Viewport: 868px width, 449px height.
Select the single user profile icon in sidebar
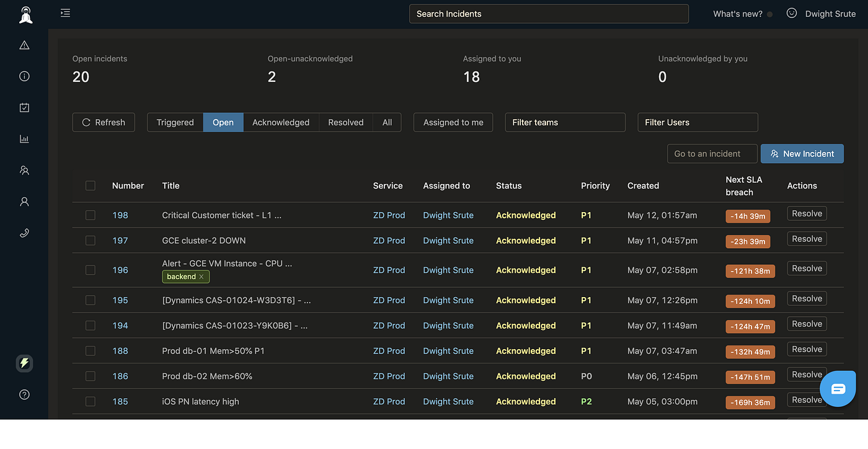tap(24, 201)
